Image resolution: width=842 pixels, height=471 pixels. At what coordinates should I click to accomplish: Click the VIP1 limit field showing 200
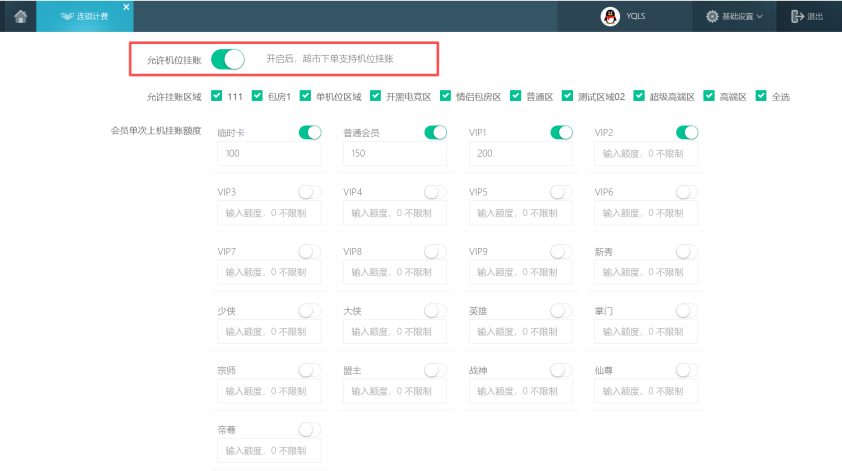[520, 154]
